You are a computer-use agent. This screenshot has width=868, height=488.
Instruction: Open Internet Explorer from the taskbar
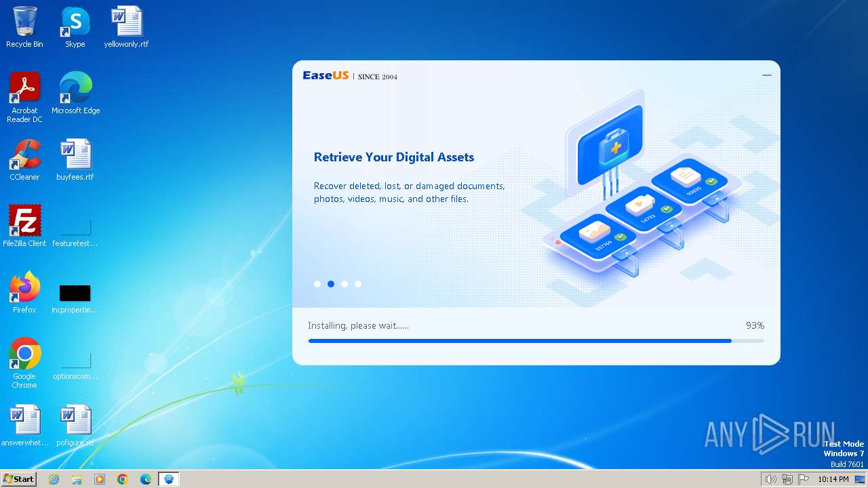point(54,479)
